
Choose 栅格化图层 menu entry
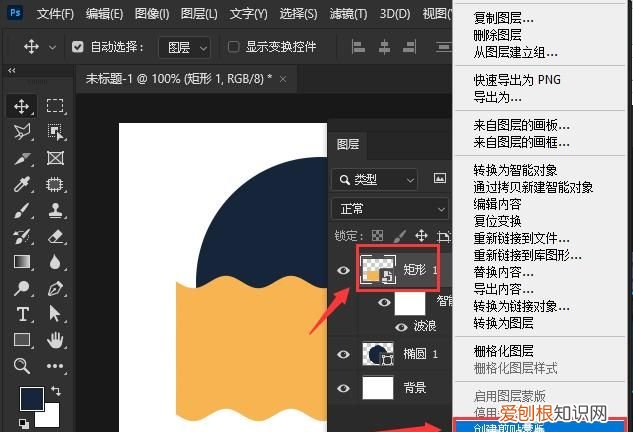(x=503, y=351)
